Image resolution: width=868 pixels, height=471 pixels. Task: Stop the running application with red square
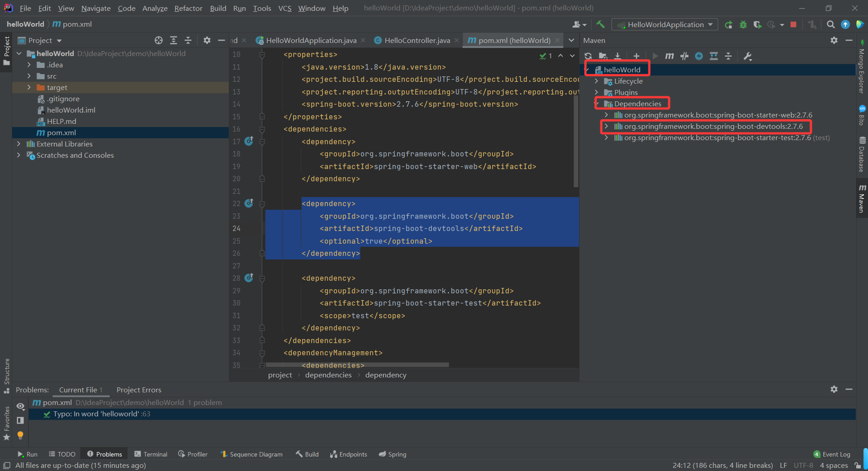[x=793, y=24]
